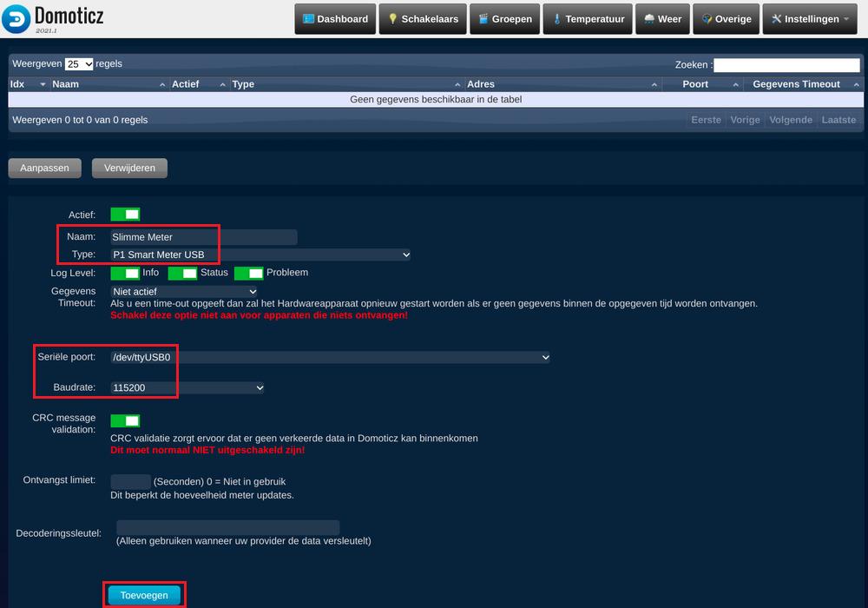Disable CRC message validation switch
Screen dimensions: 868x608
pos(125,421)
